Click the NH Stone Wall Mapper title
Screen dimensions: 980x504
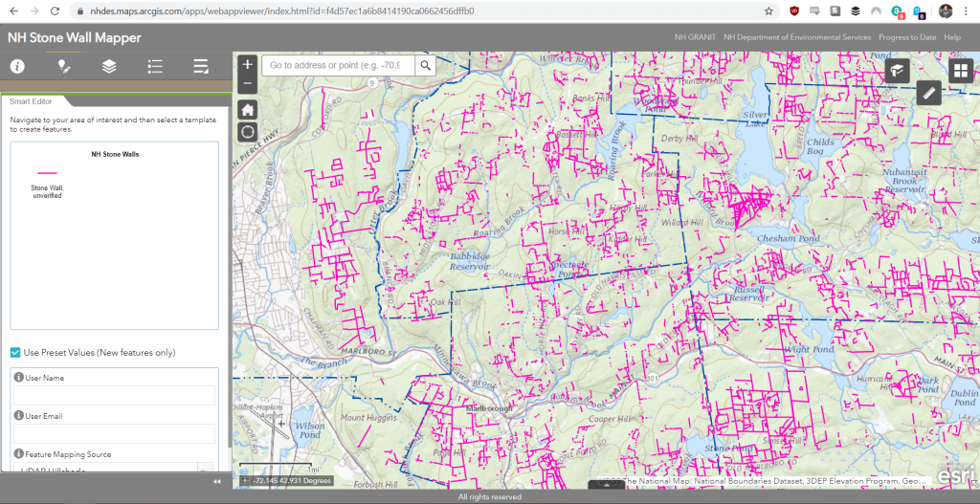[75, 37]
